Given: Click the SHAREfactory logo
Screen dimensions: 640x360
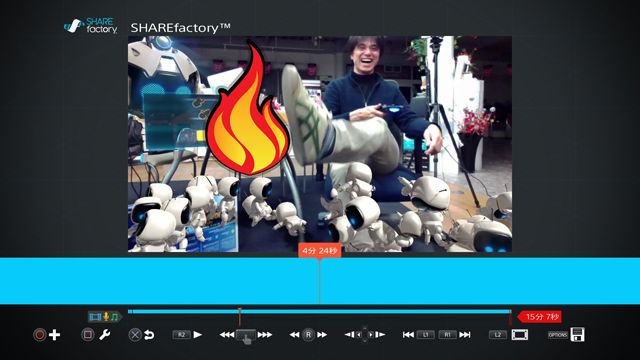Looking at the screenshot, I should (x=91, y=26).
